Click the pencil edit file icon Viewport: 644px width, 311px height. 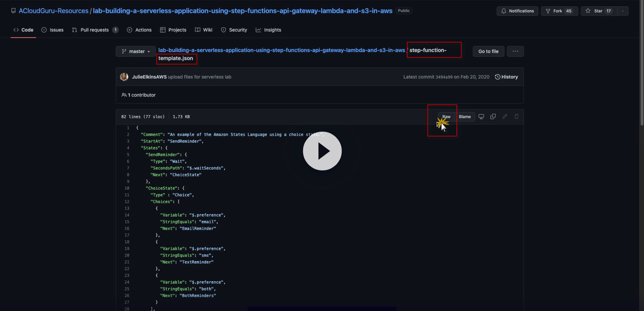pyautogui.click(x=505, y=117)
